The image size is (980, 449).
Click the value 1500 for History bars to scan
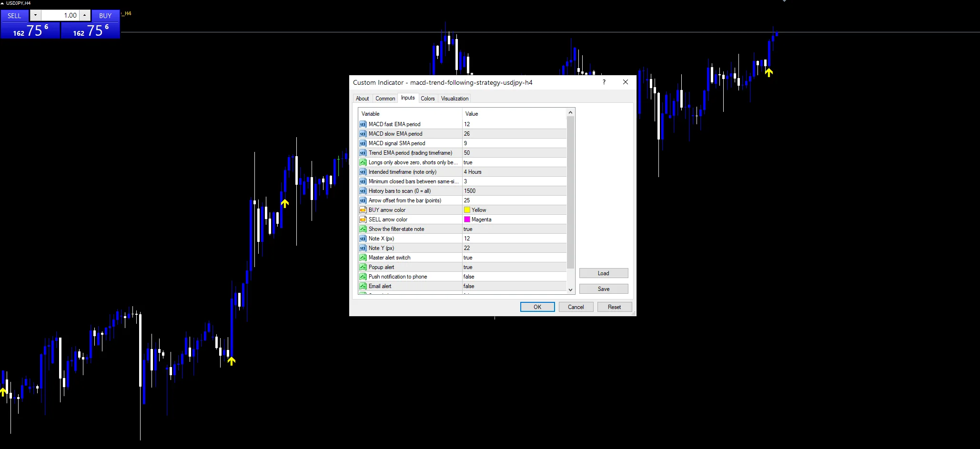click(x=470, y=191)
